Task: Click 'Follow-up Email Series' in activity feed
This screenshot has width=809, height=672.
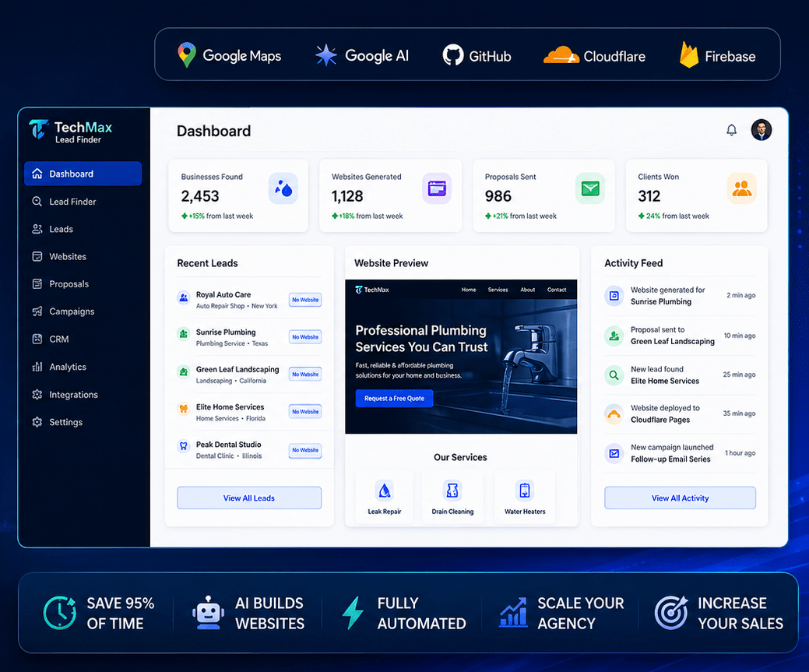Action: (x=670, y=459)
